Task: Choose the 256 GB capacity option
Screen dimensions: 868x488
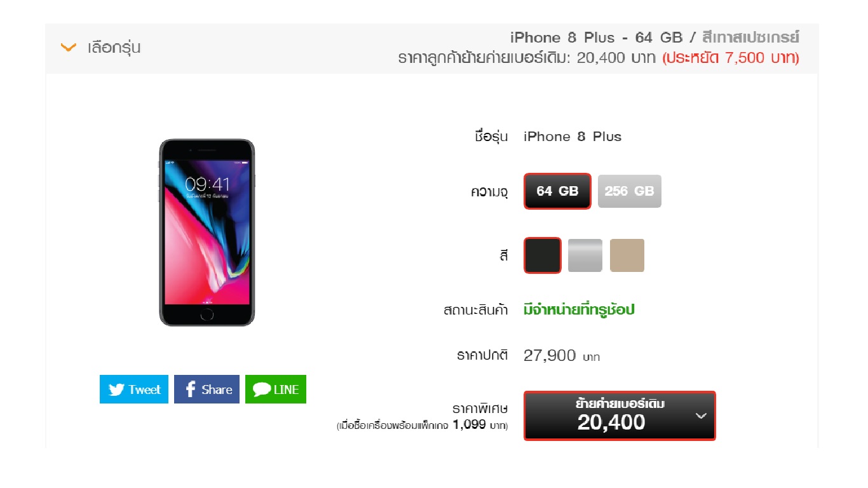Action: 629,191
